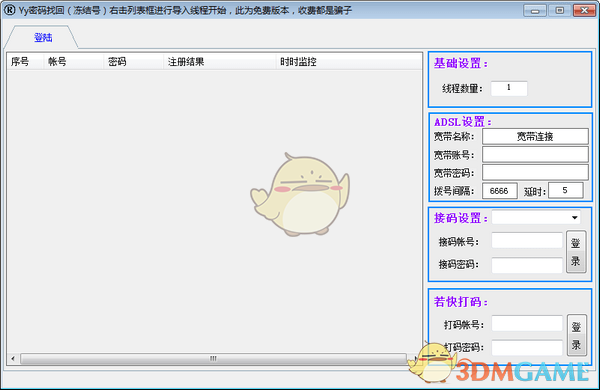Click the 拨号间隔 field showing 6666
Screen dimensions: 600x390
pos(499,191)
